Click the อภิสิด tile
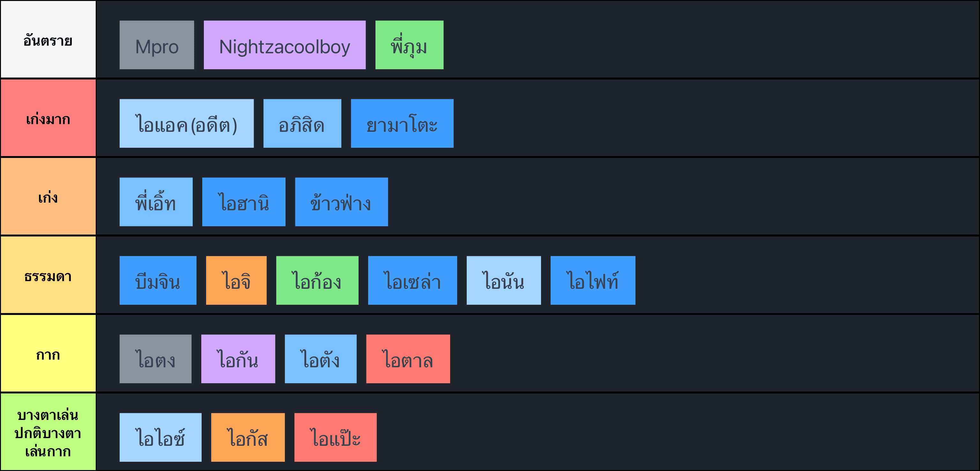This screenshot has height=471, width=980. click(x=302, y=123)
